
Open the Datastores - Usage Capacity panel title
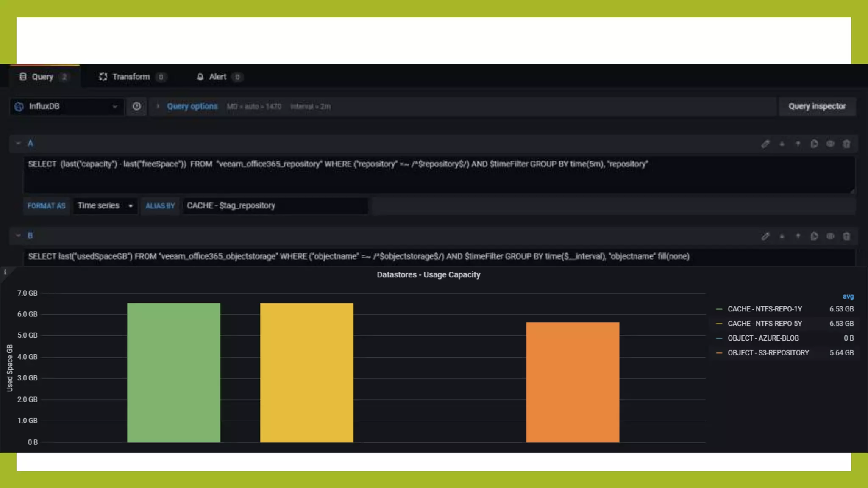428,275
